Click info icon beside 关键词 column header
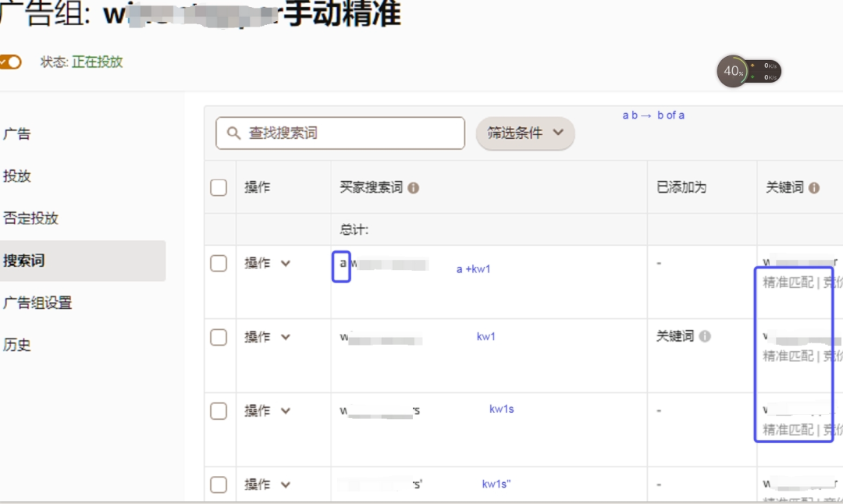The width and height of the screenshot is (843, 504). tap(814, 187)
